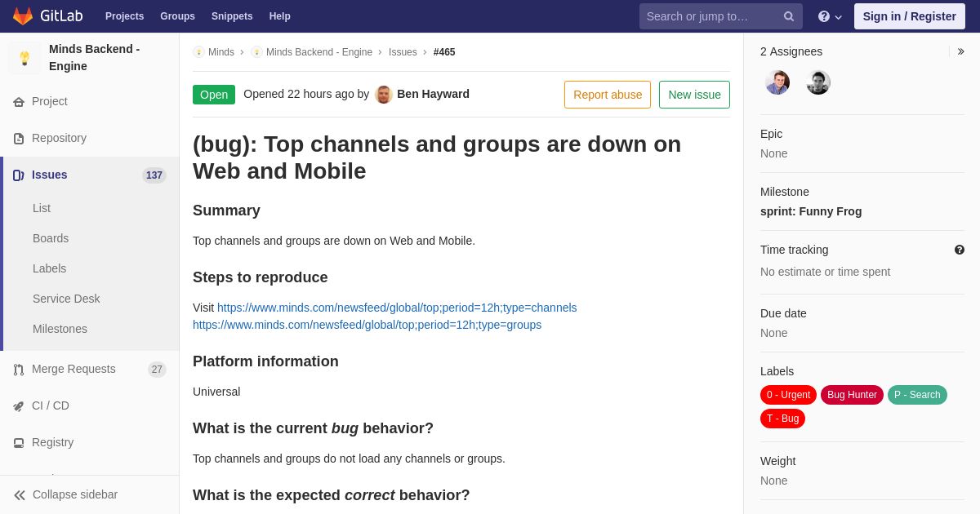Image resolution: width=980 pixels, height=514 pixels.
Task: Click Ben Hayward's author avatar
Action: click(x=384, y=95)
